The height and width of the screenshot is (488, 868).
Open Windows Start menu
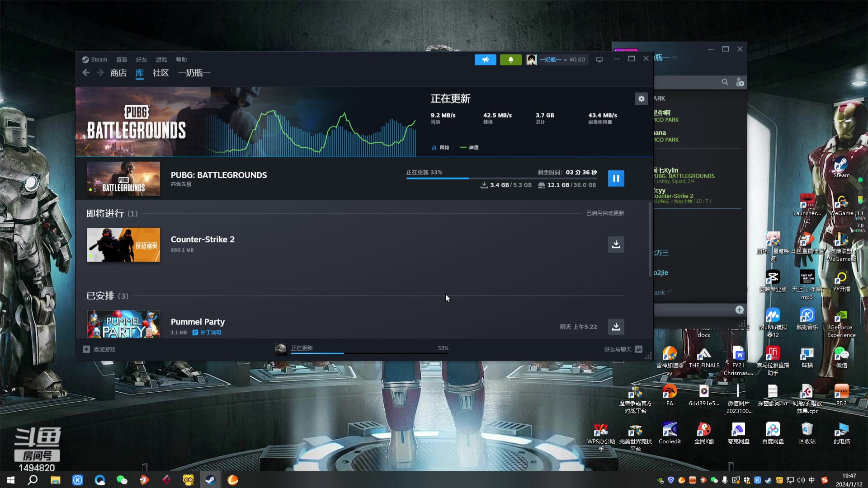click(x=11, y=480)
